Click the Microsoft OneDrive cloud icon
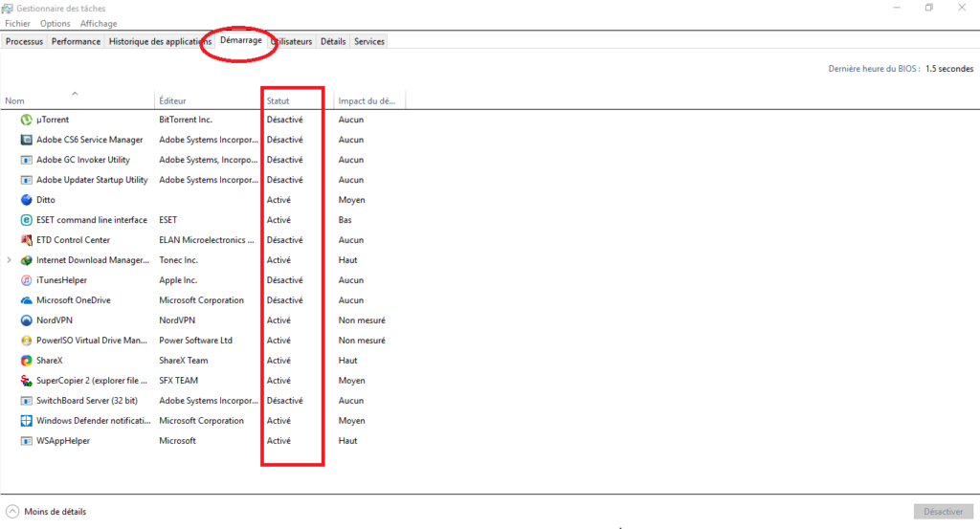 [x=26, y=299]
